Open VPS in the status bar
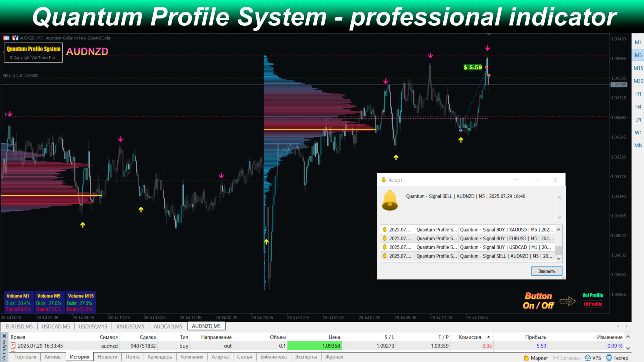This screenshot has height=362, width=644. 593,358
